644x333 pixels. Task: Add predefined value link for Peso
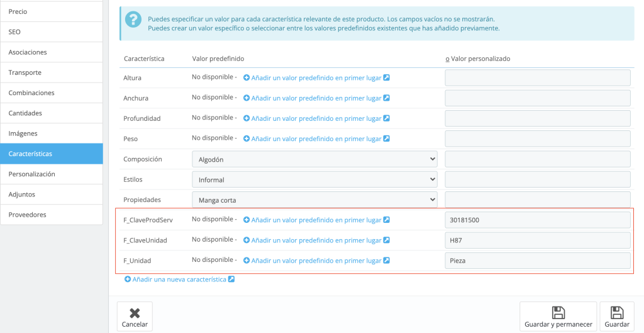316,139
